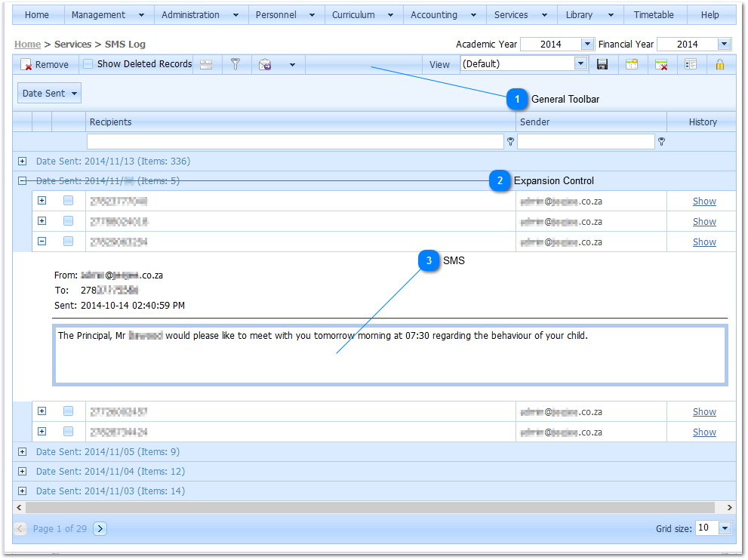This screenshot has height=560, width=748.
Task: Open the Personnel menu
Action: [x=285, y=15]
